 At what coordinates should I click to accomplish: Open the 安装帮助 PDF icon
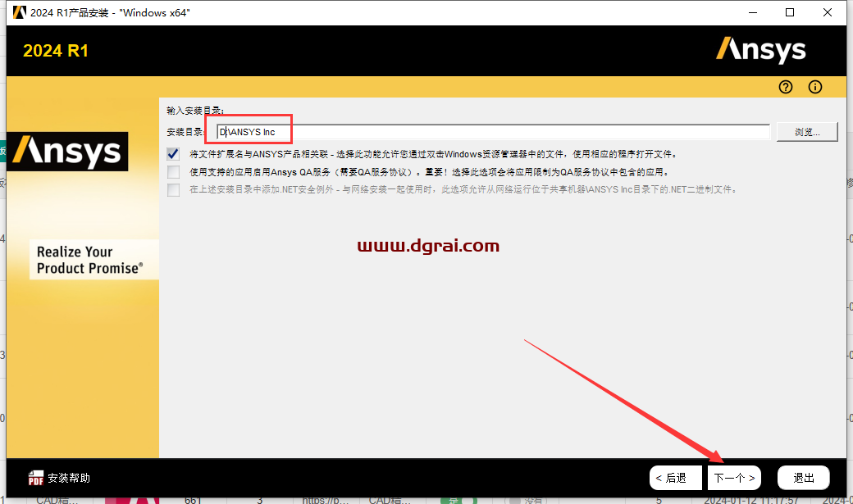coord(36,478)
